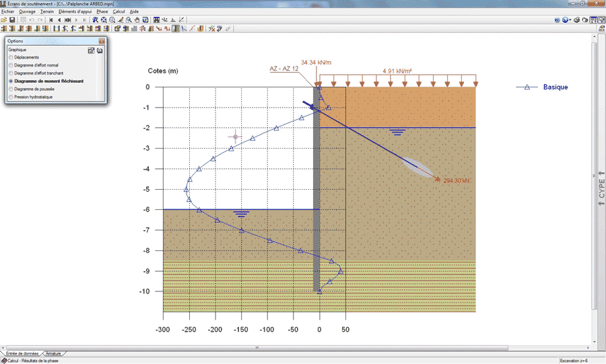Viewport: 606px width, 364px height.
Task: Click the first small icon in Graphique header
Action: point(91,50)
